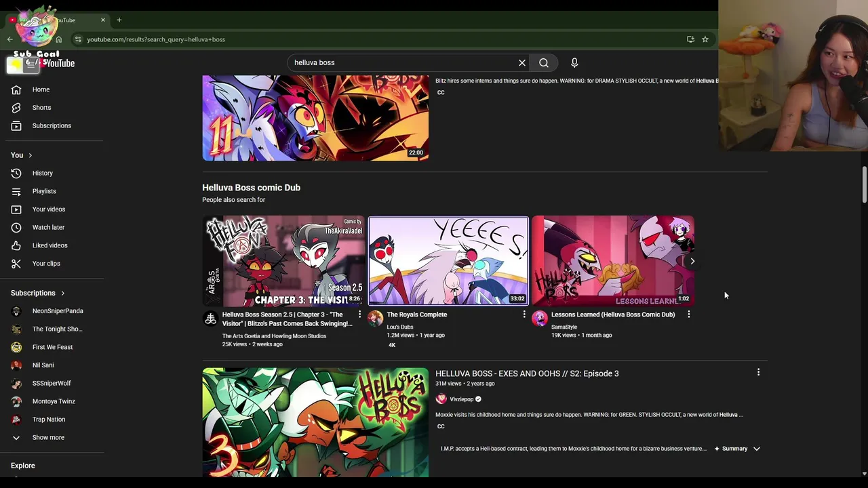Open options for Exes and Oohs video
868x488 pixels.
coord(758,372)
